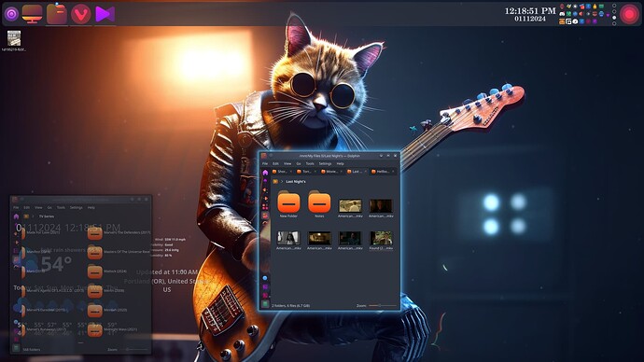The height and width of the screenshot is (362, 644).
Task: Click the Discord icon in system tray
Action: (562, 14)
